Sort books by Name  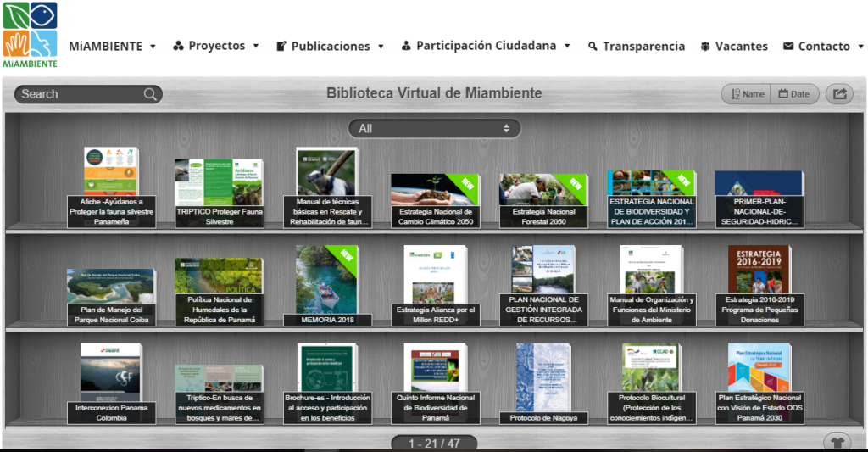748,94
